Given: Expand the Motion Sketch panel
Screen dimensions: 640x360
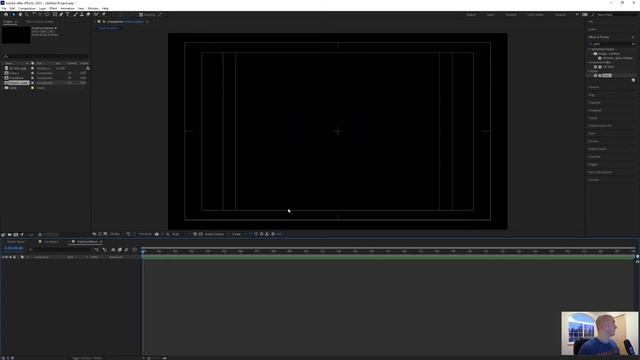Looking at the screenshot, I should click(597, 149).
